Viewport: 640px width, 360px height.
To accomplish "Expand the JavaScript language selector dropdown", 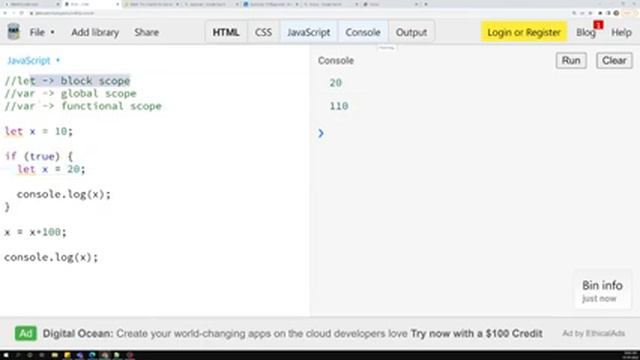I will click(33, 60).
